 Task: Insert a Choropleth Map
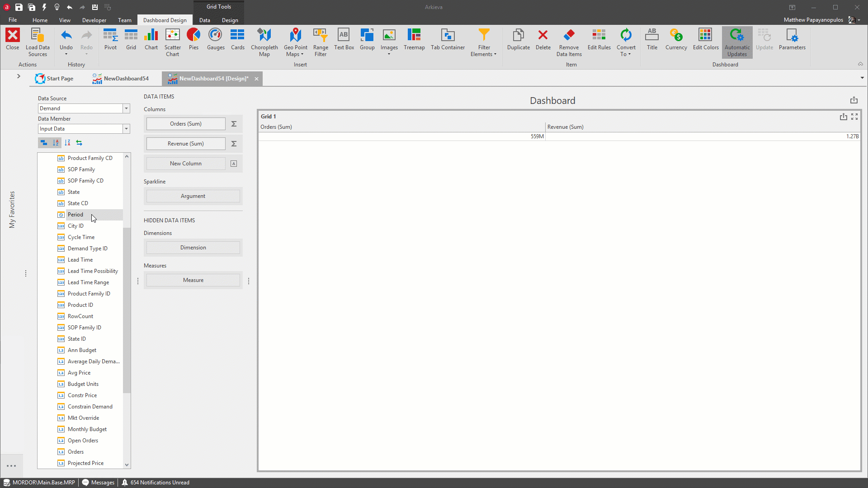(264, 42)
